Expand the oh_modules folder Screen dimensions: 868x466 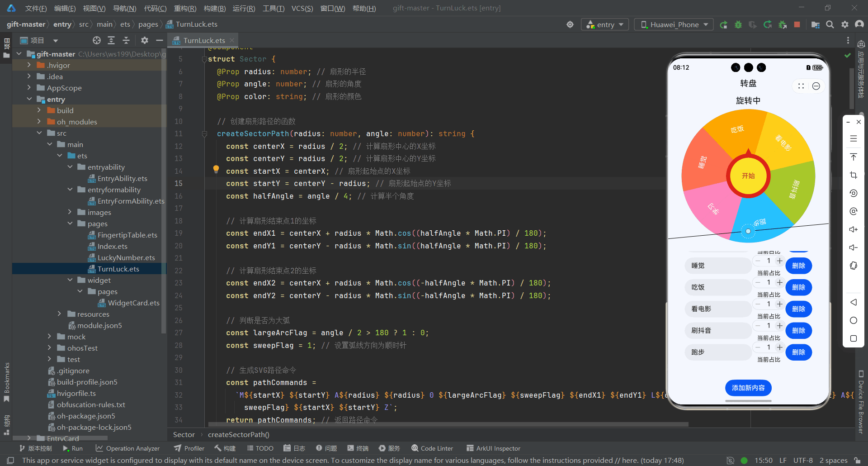point(39,122)
